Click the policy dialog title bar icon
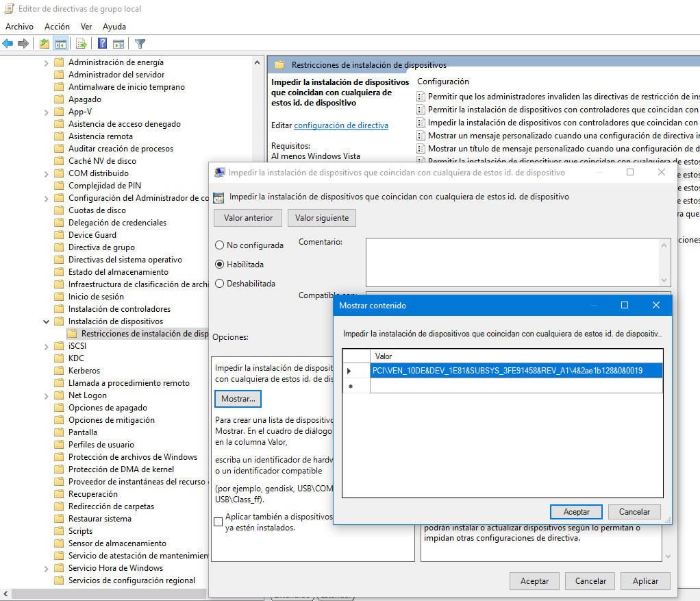Viewport: 700px width, 601px height. [x=219, y=173]
